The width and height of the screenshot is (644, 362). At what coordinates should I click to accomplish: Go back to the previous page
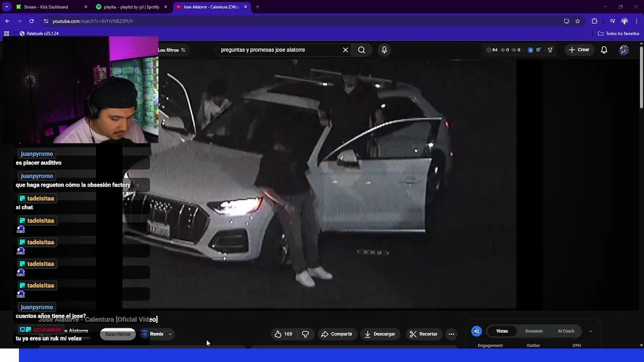(x=7, y=21)
